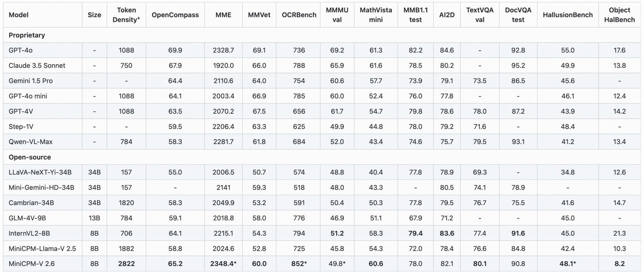
Task: Select Claude 3.5 Sonnet's 95.2 DocVQA score
Action: [518, 65]
